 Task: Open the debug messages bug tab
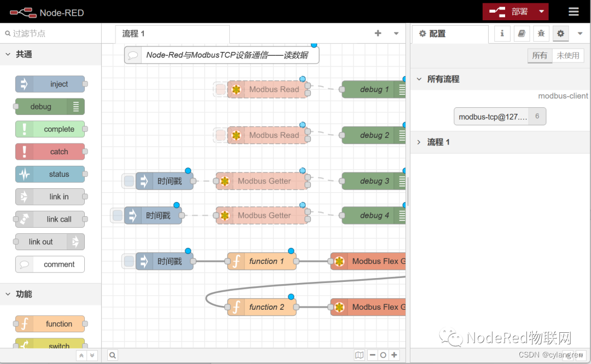coord(541,33)
